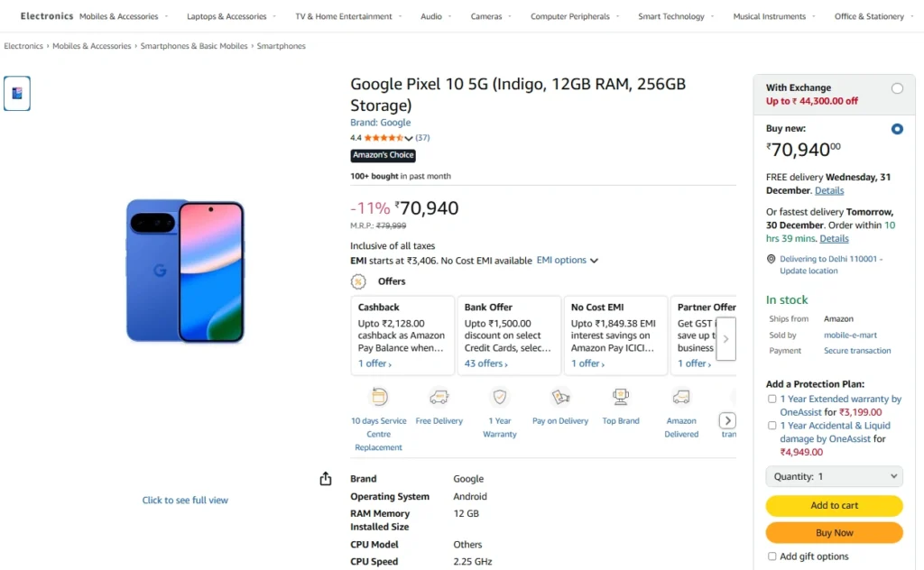Click the share icon beside product details
The image size is (924, 570).
click(x=326, y=479)
